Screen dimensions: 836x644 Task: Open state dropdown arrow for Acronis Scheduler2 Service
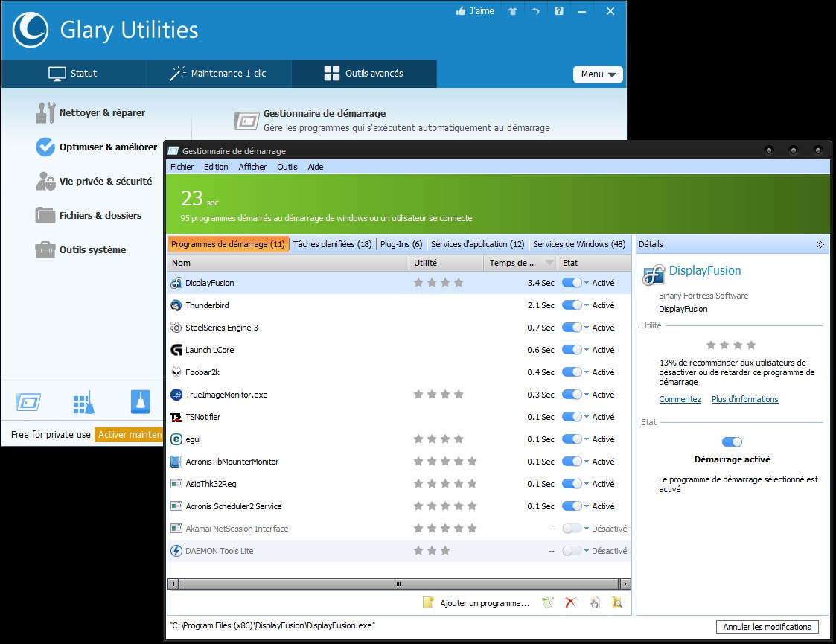587,506
